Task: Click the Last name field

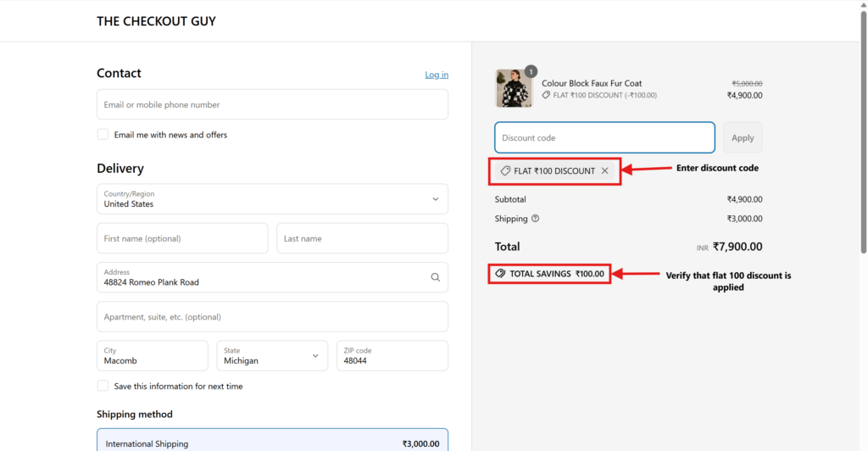Action: click(362, 238)
